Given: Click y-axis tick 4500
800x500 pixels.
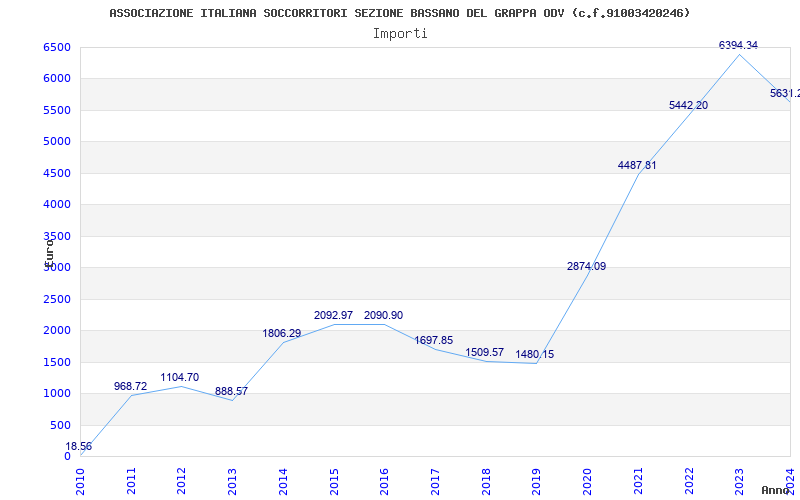Looking at the screenshot, I should coord(57,173).
